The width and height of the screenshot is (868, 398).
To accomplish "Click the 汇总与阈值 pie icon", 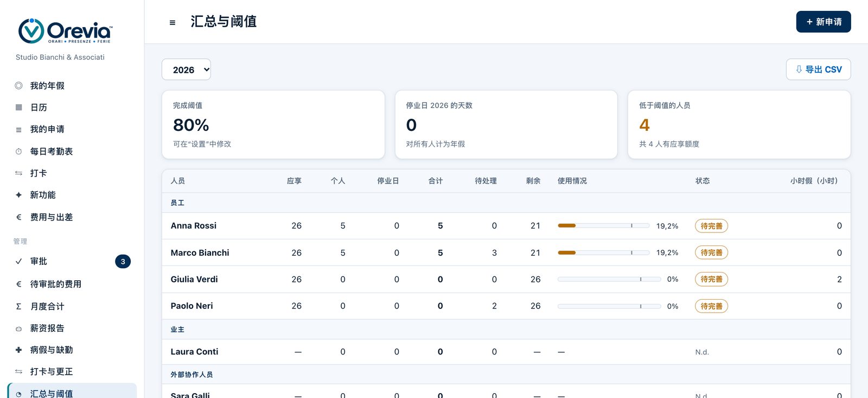I will pyautogui.click(x=18, y=394).
